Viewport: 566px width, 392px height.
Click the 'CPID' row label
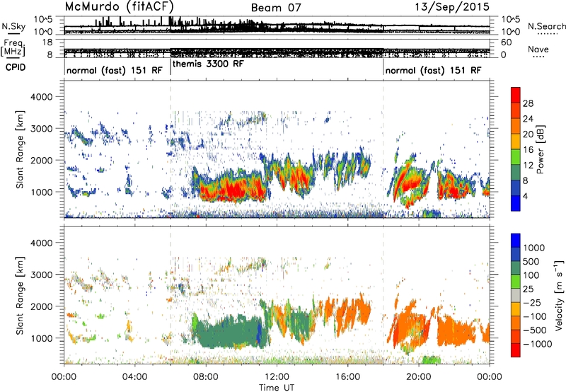tap(15, 67)
